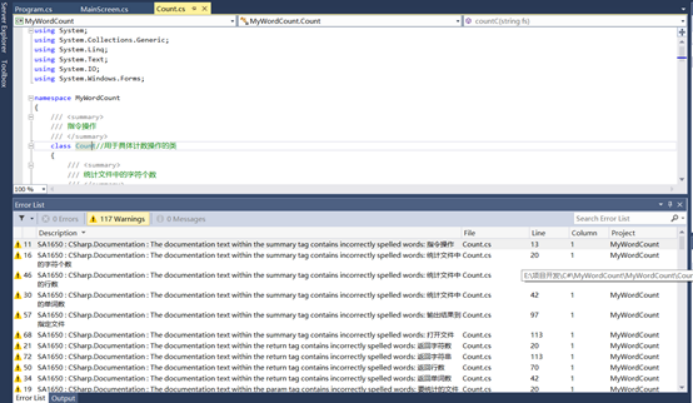
Task: Sort by the Description column header
Action: (249, 233)
